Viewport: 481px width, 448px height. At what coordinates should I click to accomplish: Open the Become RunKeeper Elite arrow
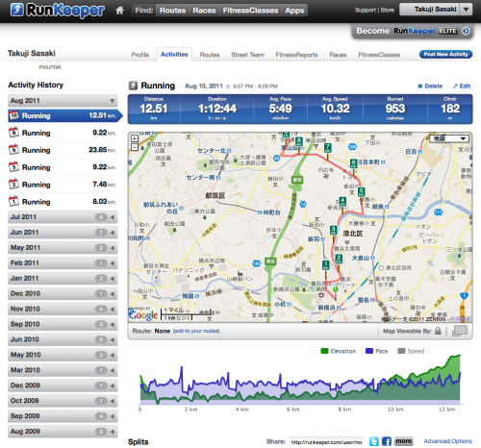click(466, 31)
